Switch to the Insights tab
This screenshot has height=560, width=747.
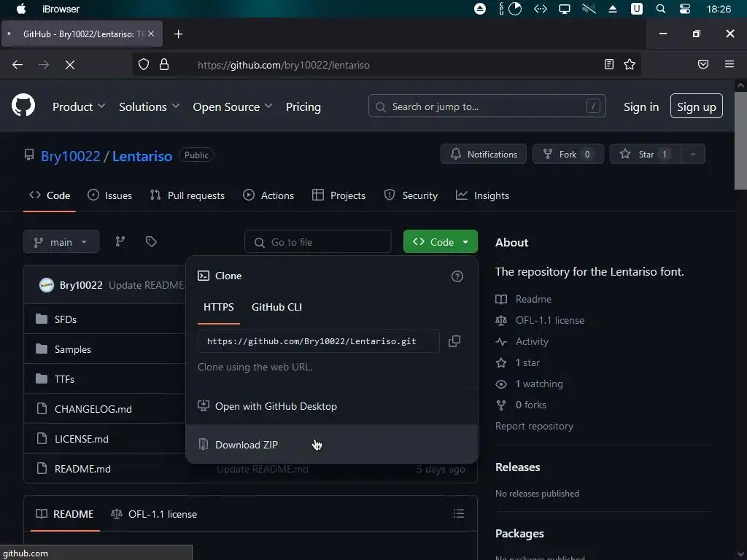point(482,195)
